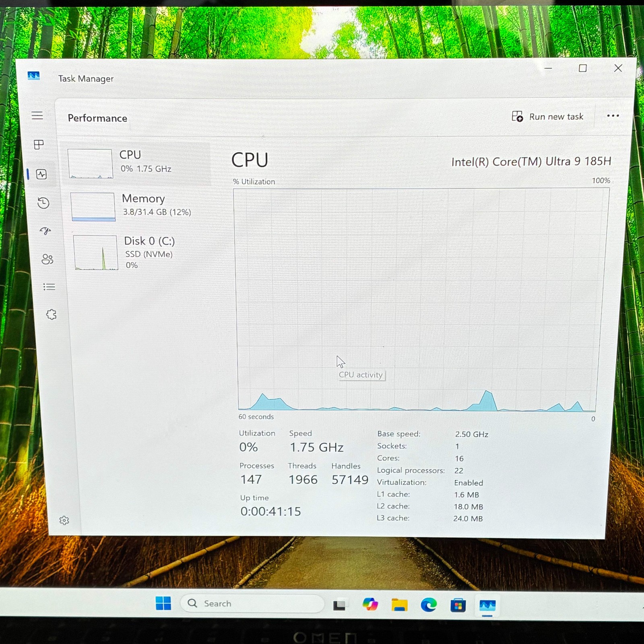
Task: Go to the Processes page icon
Action: click(39, 144)
